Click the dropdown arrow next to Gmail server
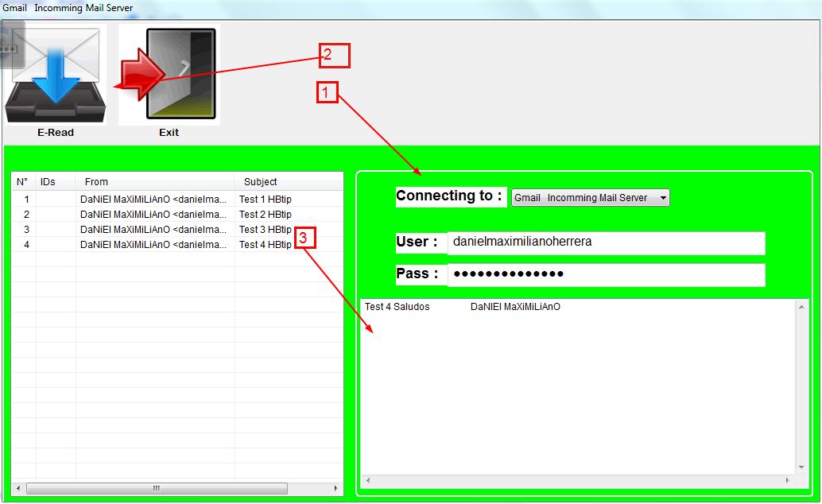822x504 pixels. pyautogui.click(x=661, y=197)
